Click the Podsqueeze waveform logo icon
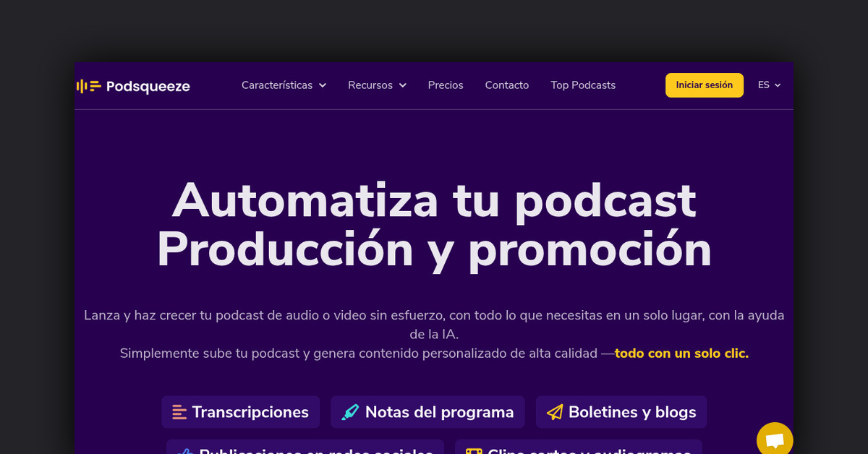Image resolution: width=868 pixels, height=454 pixels. 89,86
